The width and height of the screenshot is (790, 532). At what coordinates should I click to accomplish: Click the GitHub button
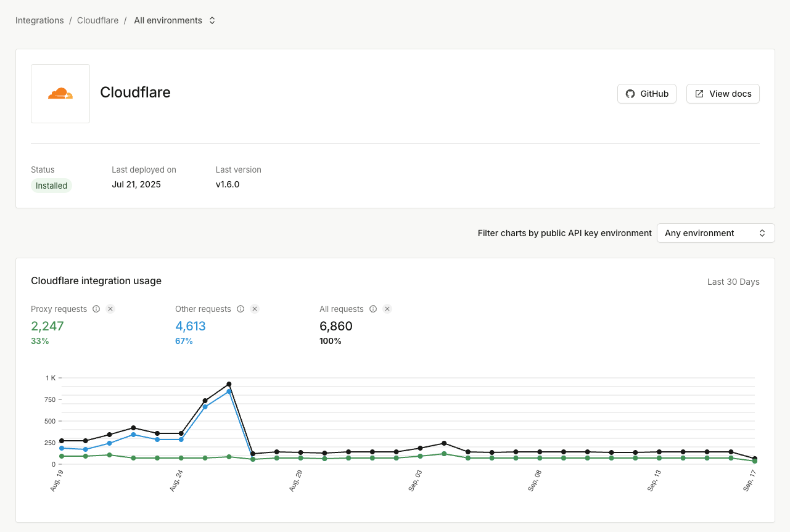646,94
